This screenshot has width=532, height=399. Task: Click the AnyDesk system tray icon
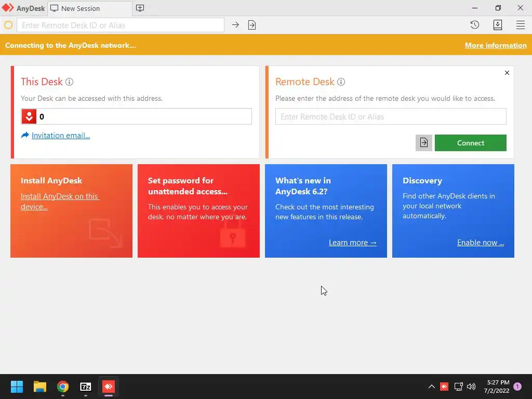[x=444, y=387]
